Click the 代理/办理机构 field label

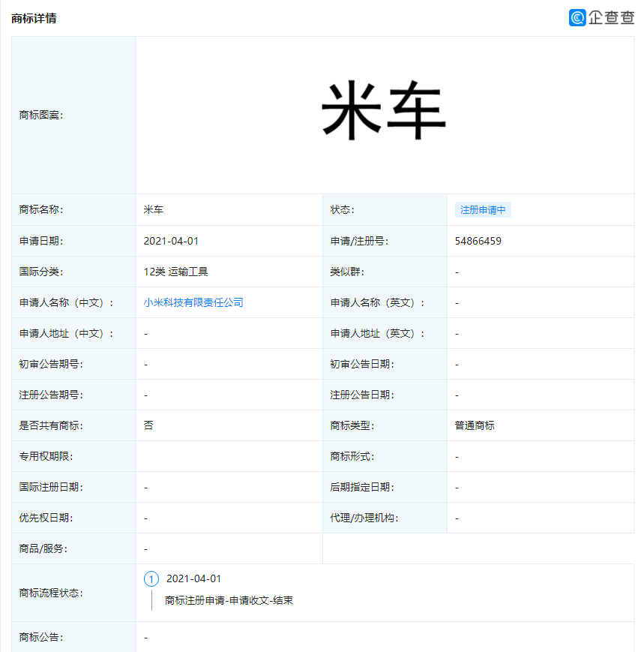pos(363,518)
